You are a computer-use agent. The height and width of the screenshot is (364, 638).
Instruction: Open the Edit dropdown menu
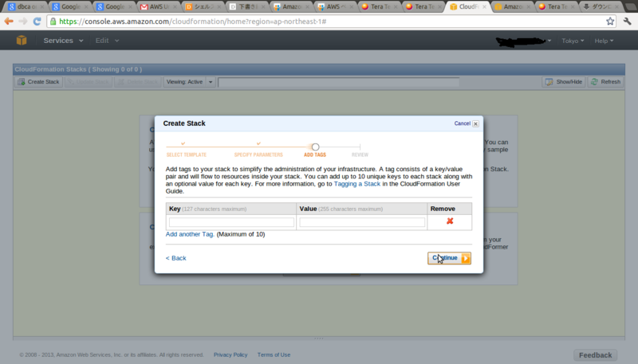[107, 41]
